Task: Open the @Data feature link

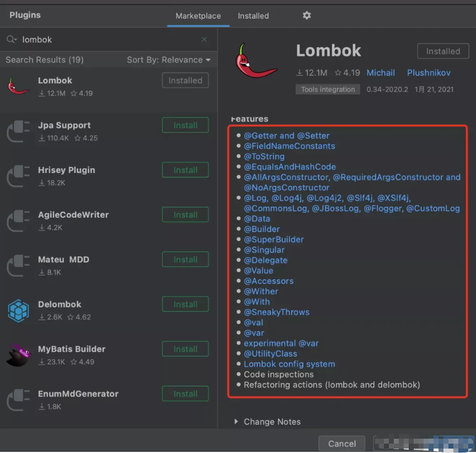Action: 257,219
